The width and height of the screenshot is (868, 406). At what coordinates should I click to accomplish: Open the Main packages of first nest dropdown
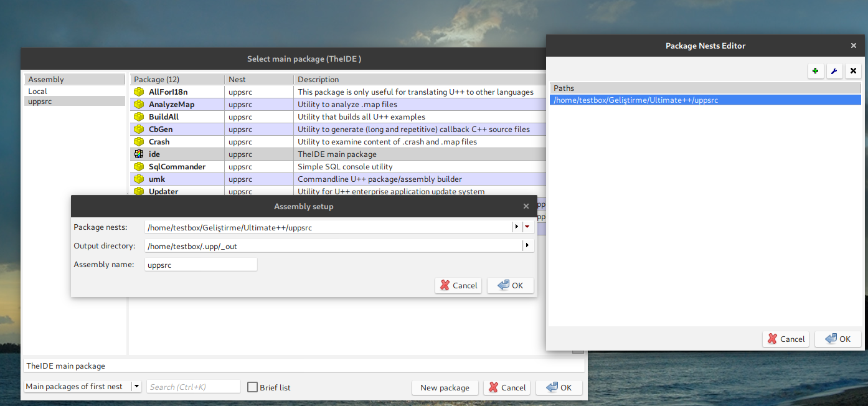click(x=136, y=387)
